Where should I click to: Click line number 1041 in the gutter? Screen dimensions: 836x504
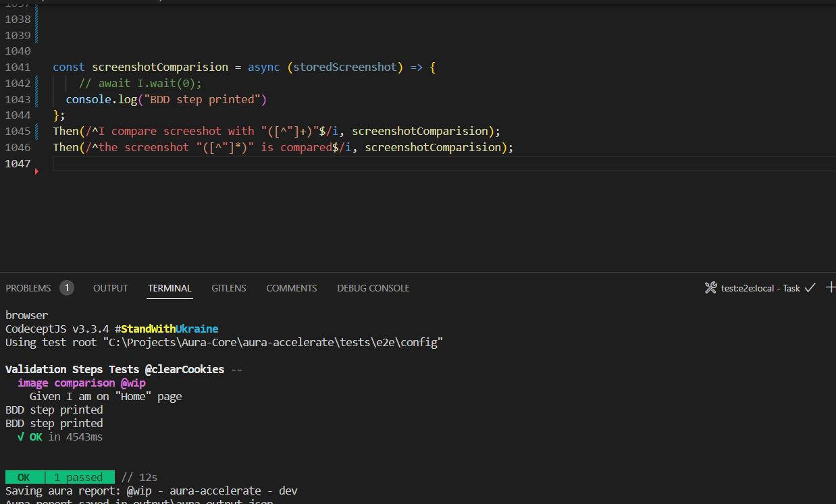click(x=18, y=67)
